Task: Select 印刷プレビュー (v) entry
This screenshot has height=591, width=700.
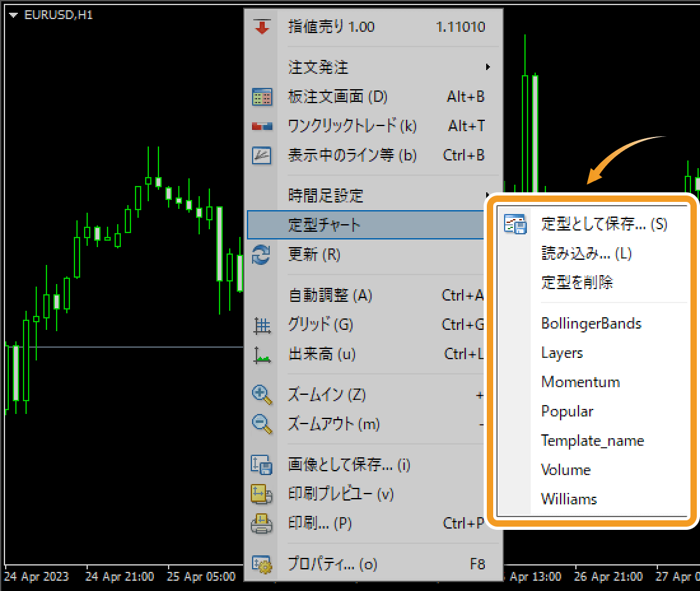Action: tap(366, 494)
